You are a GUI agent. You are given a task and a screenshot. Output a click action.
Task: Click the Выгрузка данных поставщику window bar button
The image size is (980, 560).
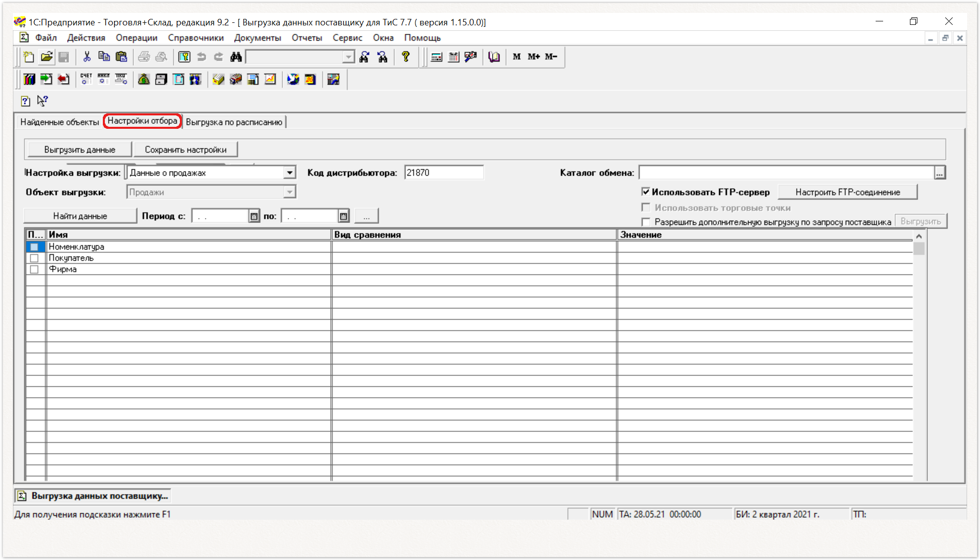click(x=93, y=496)
